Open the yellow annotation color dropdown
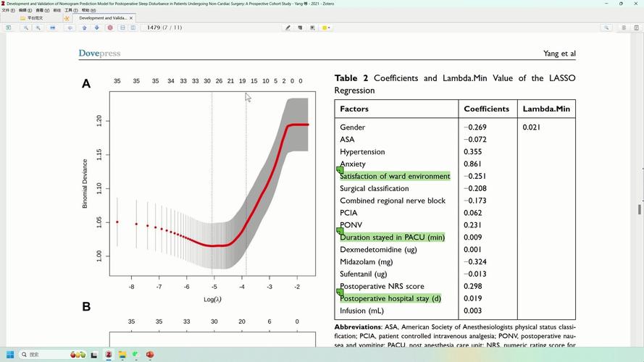The height and width of the screenshot is (362, 644). pos(326,28)
